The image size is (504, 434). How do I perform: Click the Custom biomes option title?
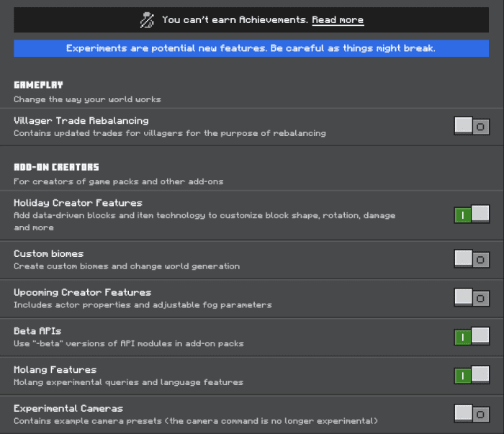(48, 254)
